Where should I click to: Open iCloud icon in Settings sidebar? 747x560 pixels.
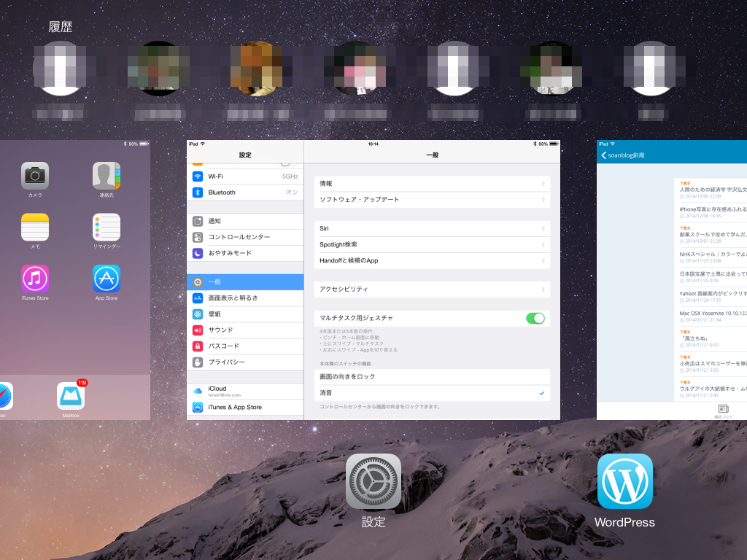coord(198,391)
